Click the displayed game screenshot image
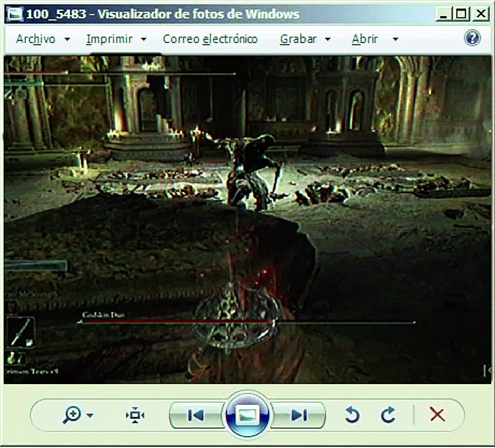This screenshot has height=448, width=495. (247, 220)
